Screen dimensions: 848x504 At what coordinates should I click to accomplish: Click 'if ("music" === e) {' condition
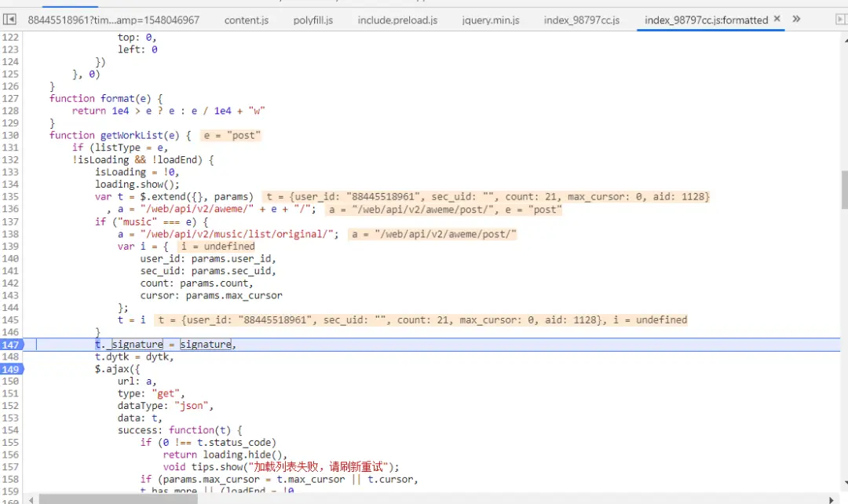pyautogui.click(x=152, y=221)
